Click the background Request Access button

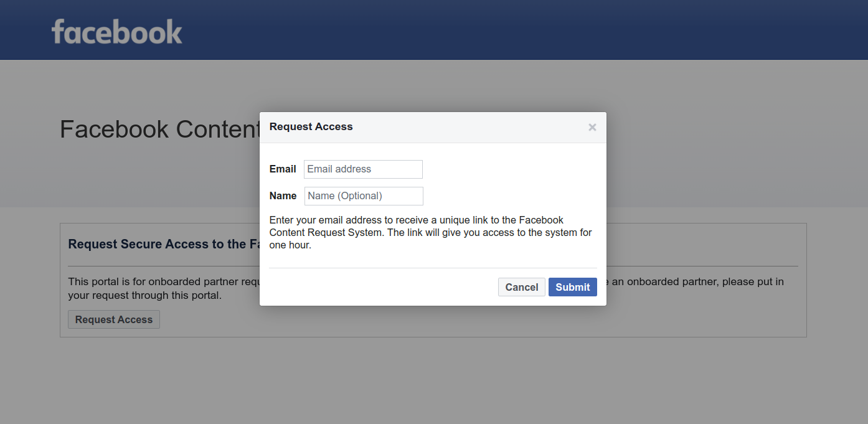point(114,319)
